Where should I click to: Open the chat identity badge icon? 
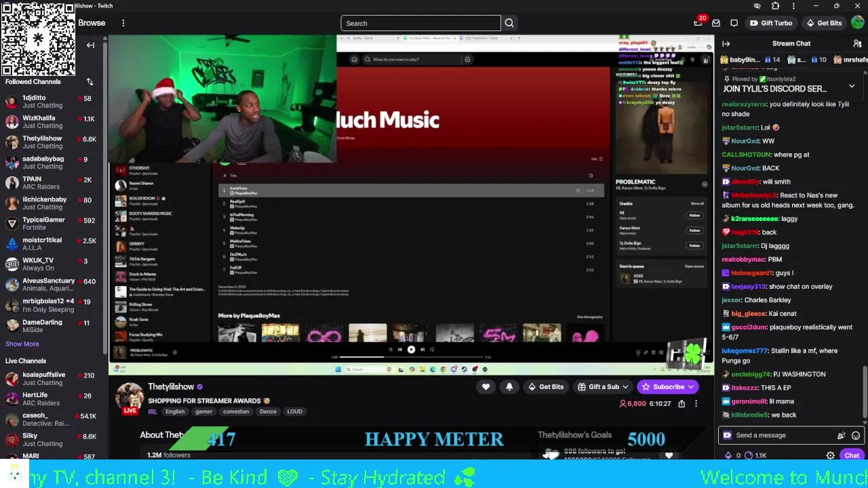pos(728,435)
